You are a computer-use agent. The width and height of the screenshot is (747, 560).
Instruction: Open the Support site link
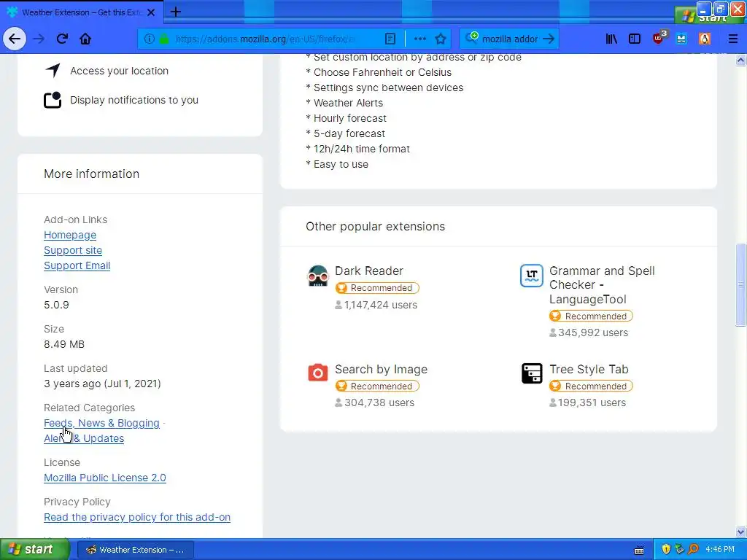pos(73,251)
